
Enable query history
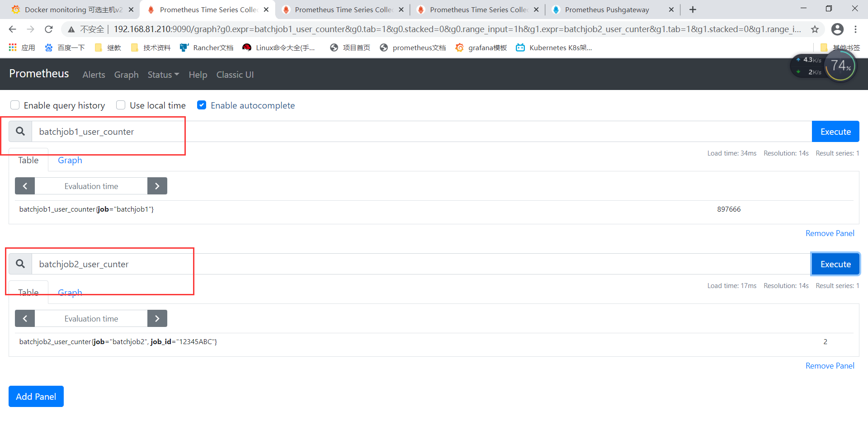pos(15,104)
